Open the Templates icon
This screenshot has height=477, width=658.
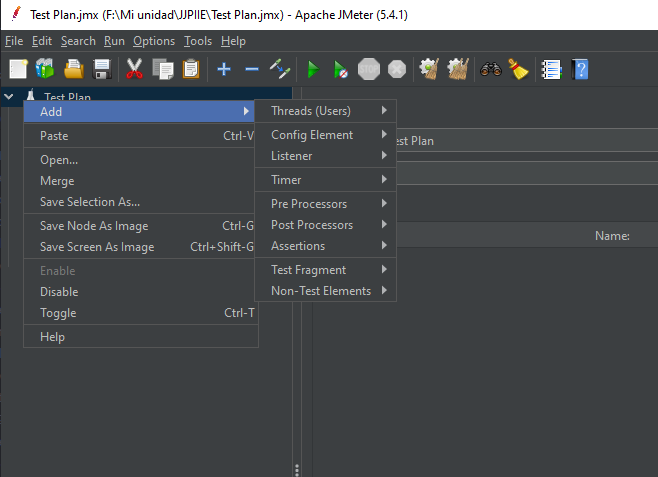[x=45, y=69]
